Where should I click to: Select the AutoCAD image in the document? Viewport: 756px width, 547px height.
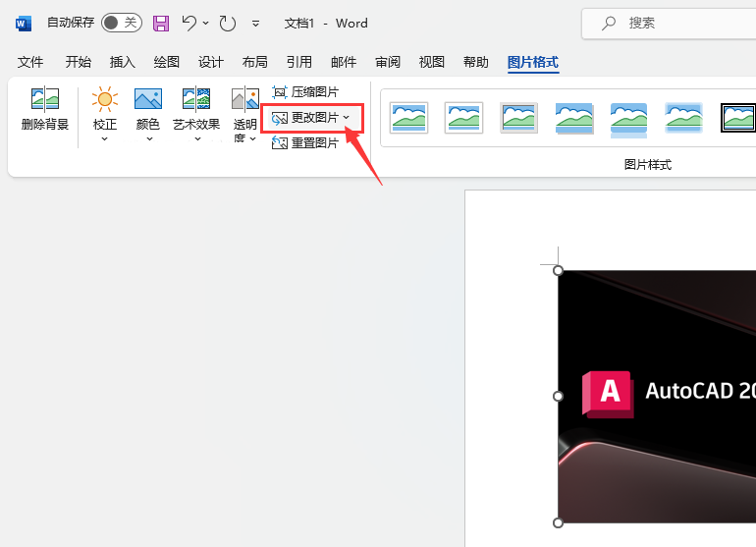[657, 397]
